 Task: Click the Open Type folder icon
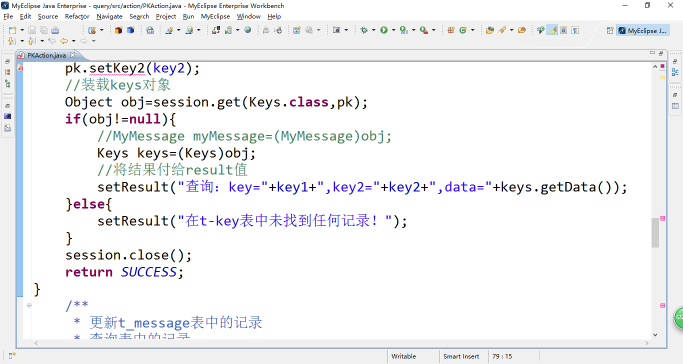[x=490, y=30]
